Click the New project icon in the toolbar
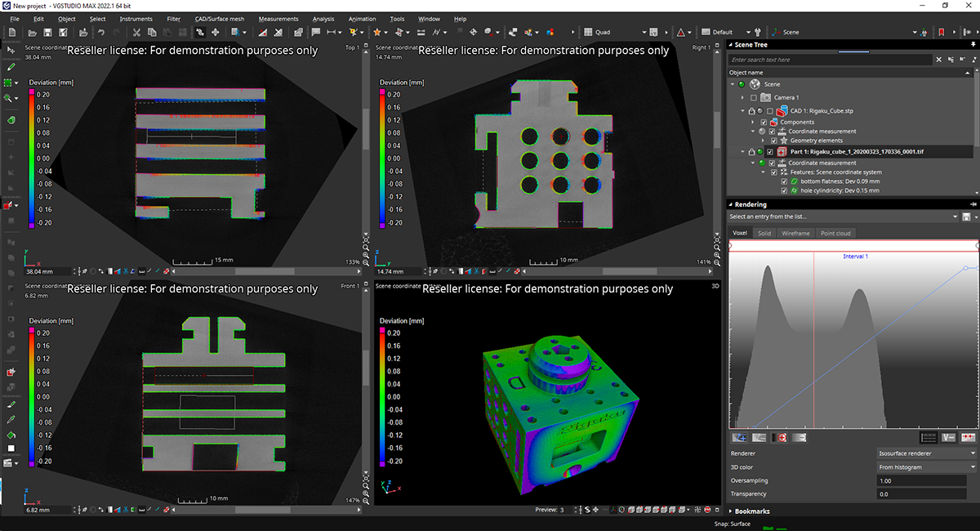980x531 pixels. point(12,33)
